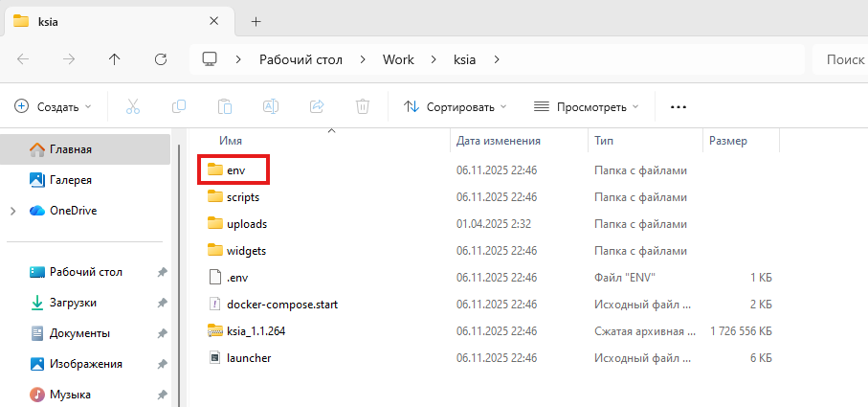
Task: Click the Delete trash icon
Action: pos(363,106)
